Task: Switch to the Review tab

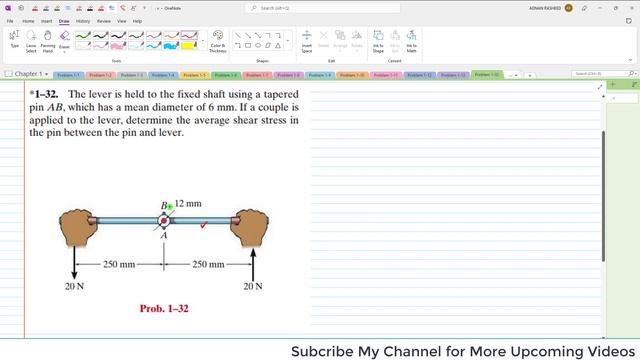Action: (x=104, y=21)
